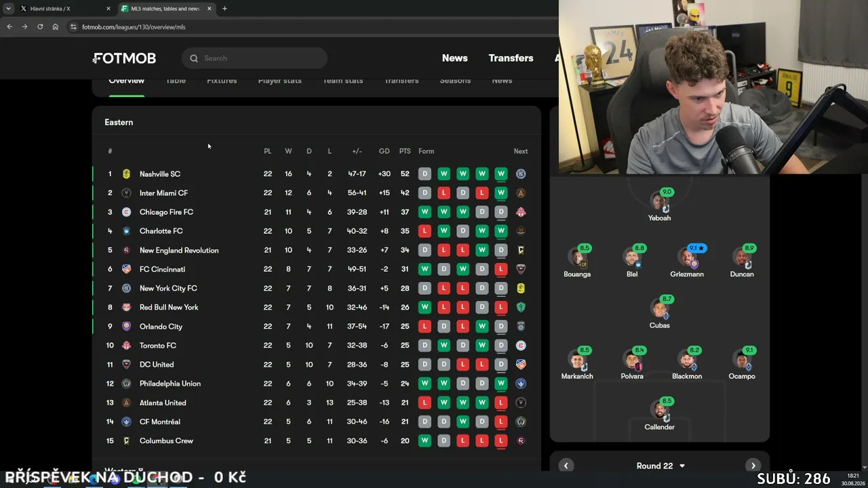The height and width of the screenshot is (488, 868).
Task: Click the Inter Miami CF team crest
Action: (126, 193)
